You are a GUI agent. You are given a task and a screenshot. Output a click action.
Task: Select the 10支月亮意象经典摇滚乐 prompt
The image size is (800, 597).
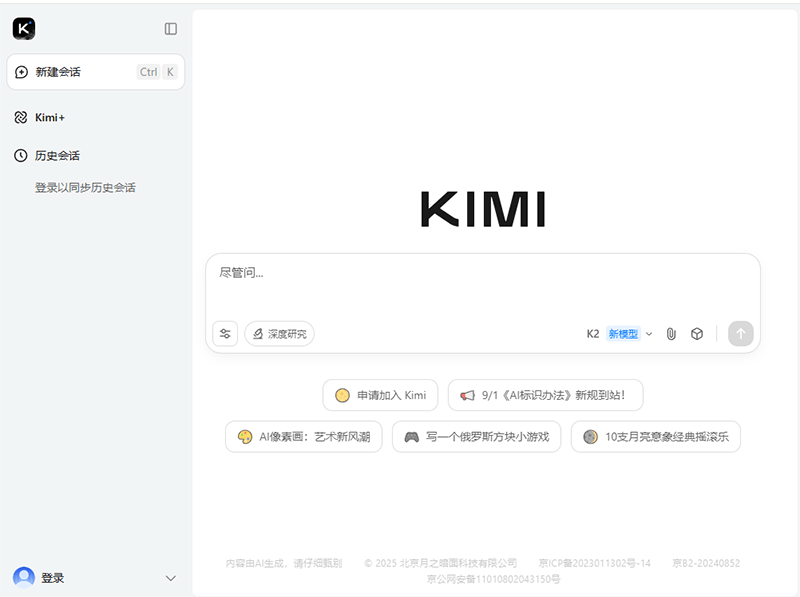(655, 437)
